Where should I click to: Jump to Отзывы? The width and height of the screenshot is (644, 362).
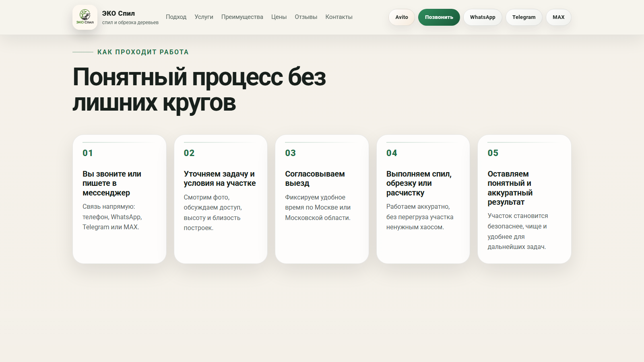pyautogui.click(x=306, y=17)
